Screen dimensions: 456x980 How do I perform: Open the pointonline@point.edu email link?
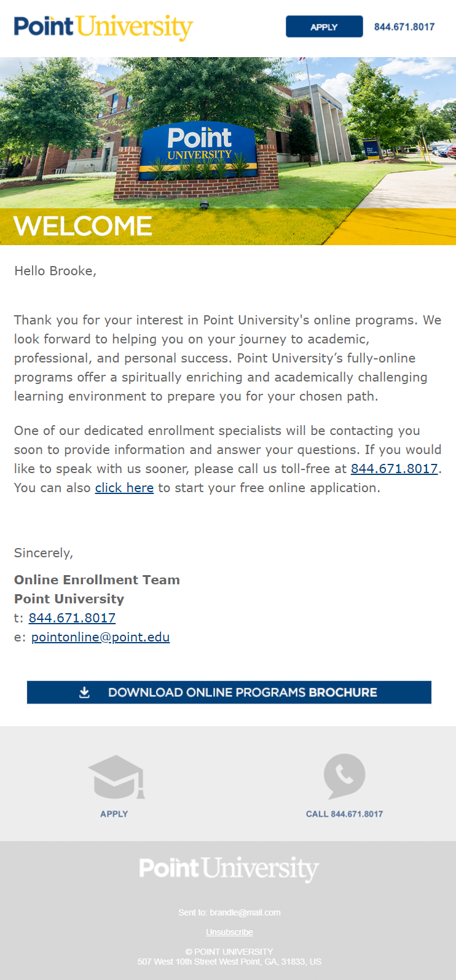tap(100, 637)
